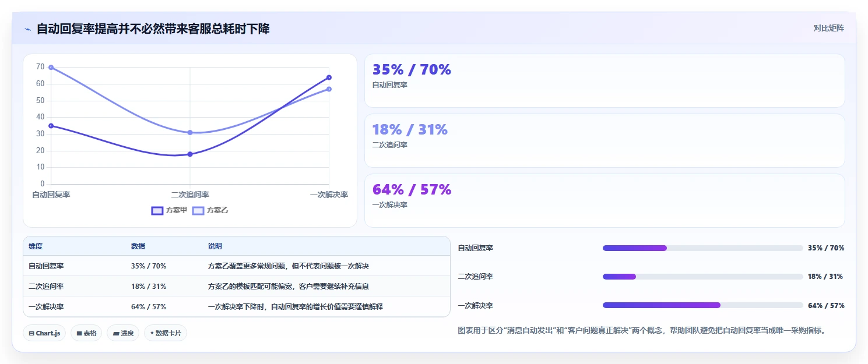Click the 70 tick on the y-axis
This screenshot has width=868, height=364.
pos(40,67)
